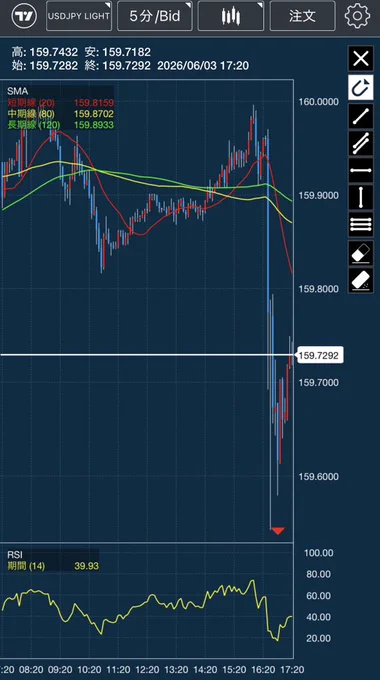Screen dimensions: 380x680
Task: Close the drawing tools panel
Action: (x=360, y=58)
